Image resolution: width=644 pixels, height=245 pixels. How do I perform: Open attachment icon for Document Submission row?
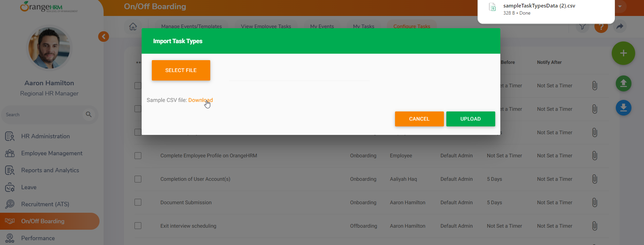594,203
